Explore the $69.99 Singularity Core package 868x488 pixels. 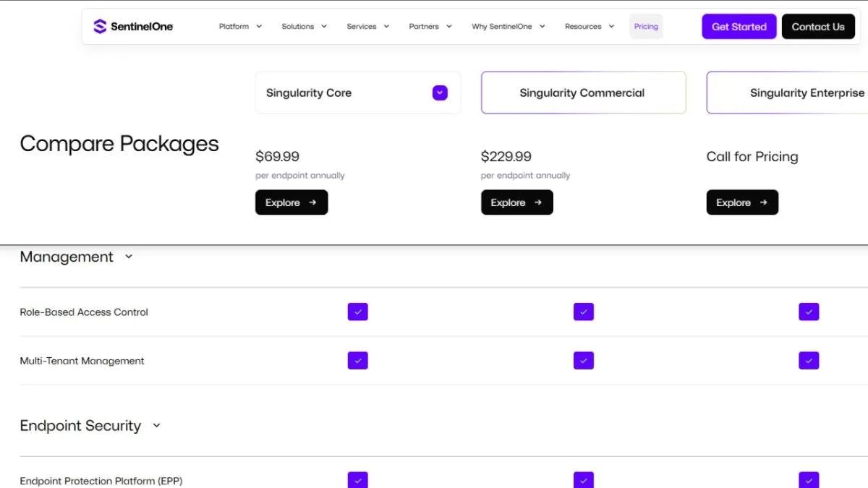click(x=292, y=202)
